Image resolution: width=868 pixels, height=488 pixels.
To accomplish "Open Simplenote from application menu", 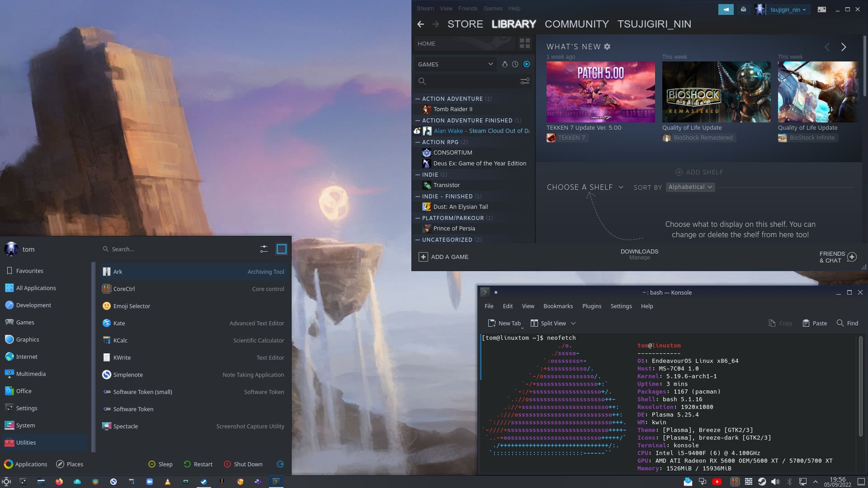I will [193, 375].
